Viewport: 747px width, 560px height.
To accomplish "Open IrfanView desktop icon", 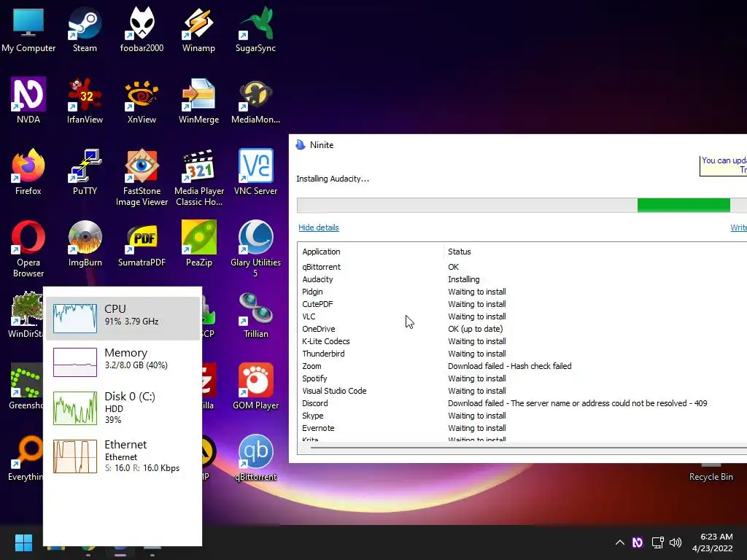I will click(x=85, y=101).
